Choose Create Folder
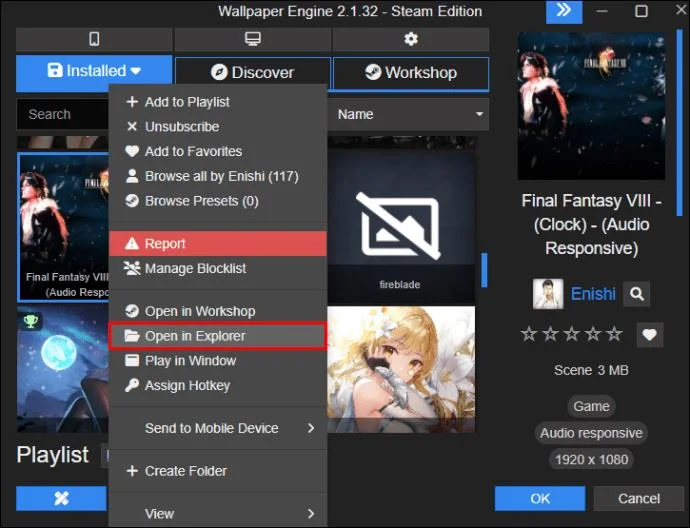This screenshot has width=690, height=528. pyautogui.click(x=218, y=471)
